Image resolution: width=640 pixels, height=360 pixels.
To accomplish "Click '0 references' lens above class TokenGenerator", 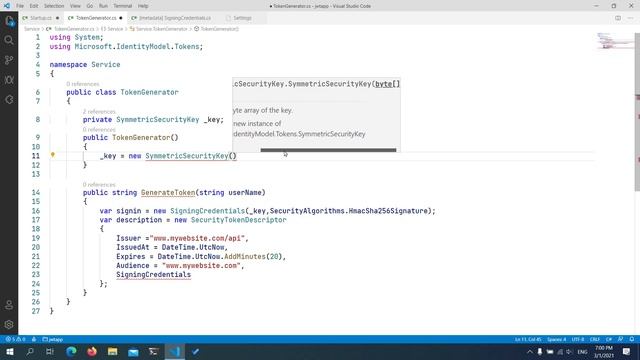I will click(x=83, y=84).
